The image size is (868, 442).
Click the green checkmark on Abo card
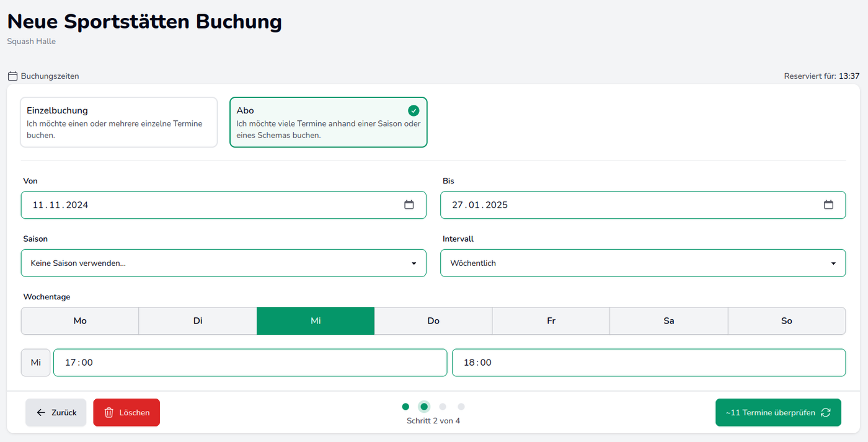(414, 110)
